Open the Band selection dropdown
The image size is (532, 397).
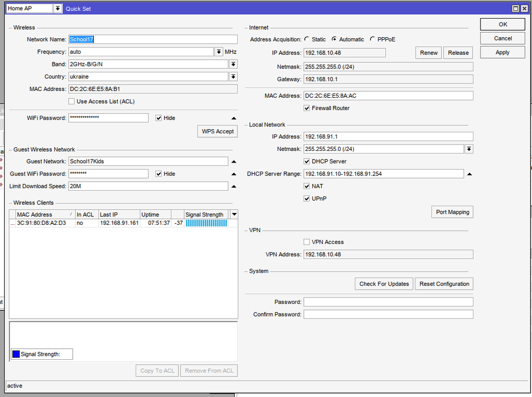(x=233, y=64)
